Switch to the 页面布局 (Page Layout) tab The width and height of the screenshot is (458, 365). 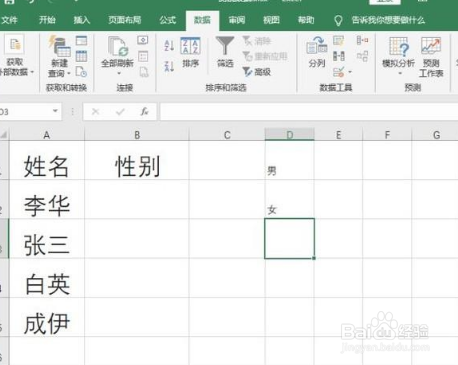[124, 20]
